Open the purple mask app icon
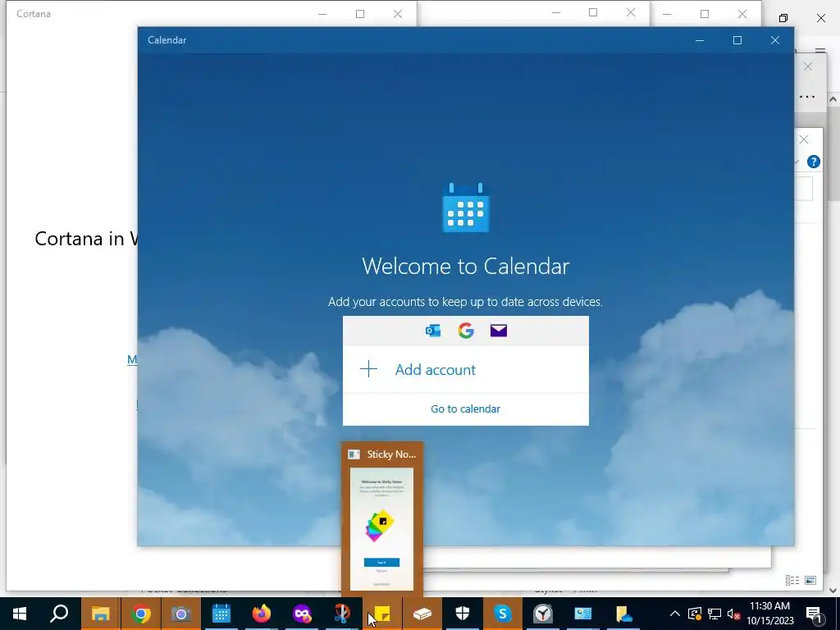840x630 pixels. point(302,614)
